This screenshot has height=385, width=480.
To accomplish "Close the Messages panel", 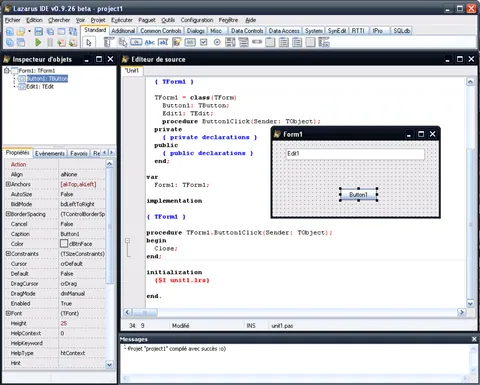I will click(474, 339).
